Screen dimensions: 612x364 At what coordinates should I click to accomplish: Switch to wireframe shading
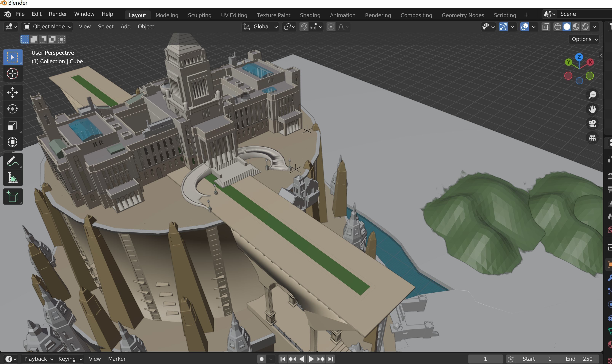(558, 27)
